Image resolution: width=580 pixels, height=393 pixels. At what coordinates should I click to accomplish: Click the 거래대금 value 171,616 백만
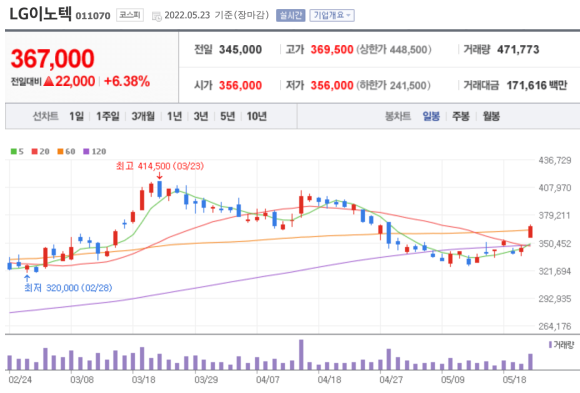pyautogui.click(x=537, y=85)
